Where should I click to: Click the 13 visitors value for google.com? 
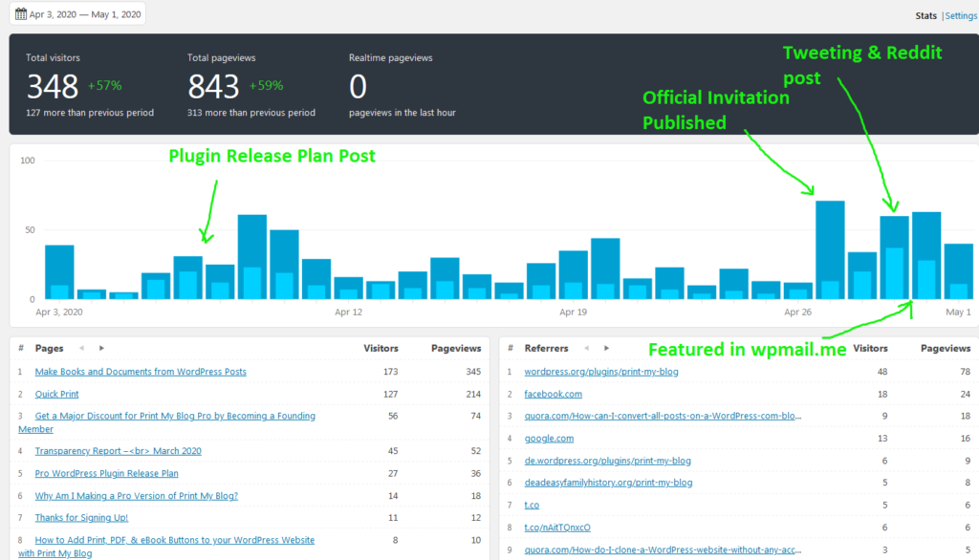(882, 439)
